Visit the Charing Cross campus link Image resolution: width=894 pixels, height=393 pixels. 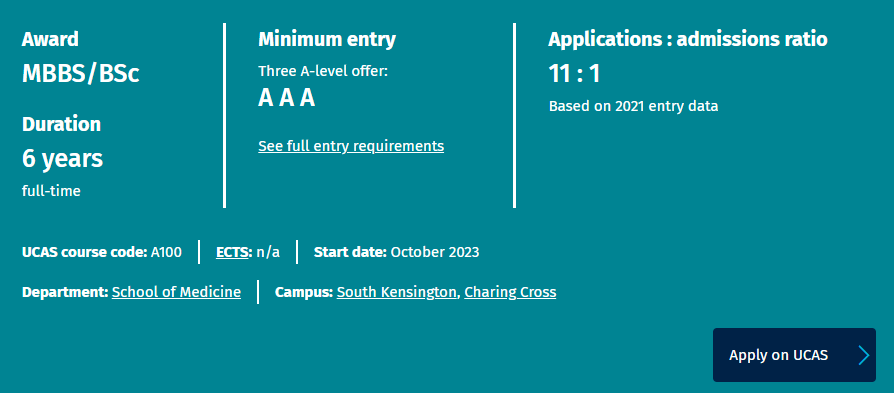click(x=510, y=293)
